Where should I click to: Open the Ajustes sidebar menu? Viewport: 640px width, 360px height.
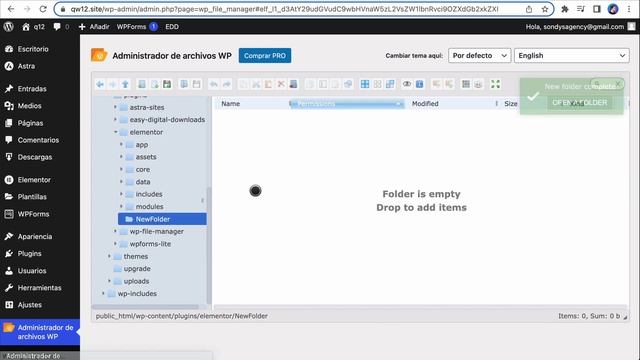click(29, 305)
